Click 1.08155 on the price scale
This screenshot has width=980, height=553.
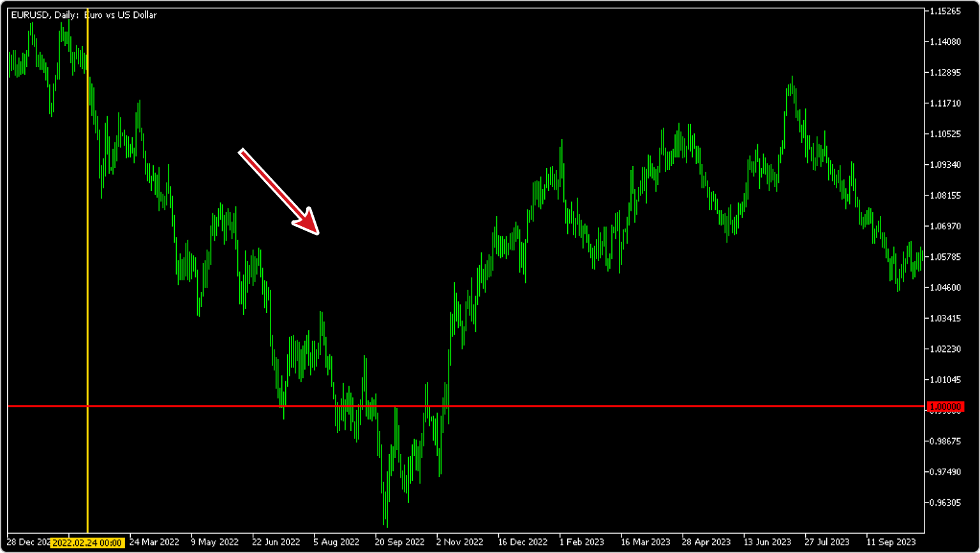(946, 195)
